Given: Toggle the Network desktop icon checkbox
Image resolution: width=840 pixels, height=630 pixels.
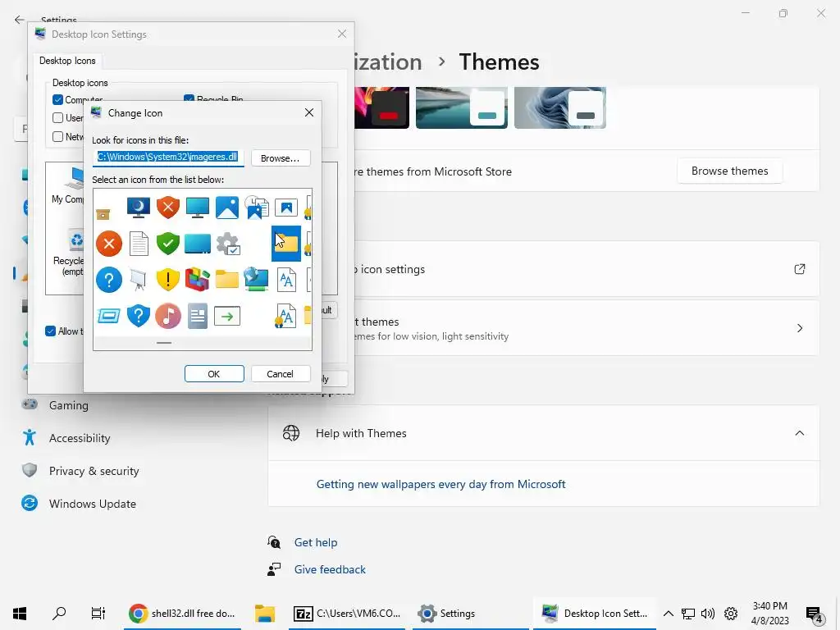Looking at the screenshot, I should pyautogui.click(x=58, y=137).
